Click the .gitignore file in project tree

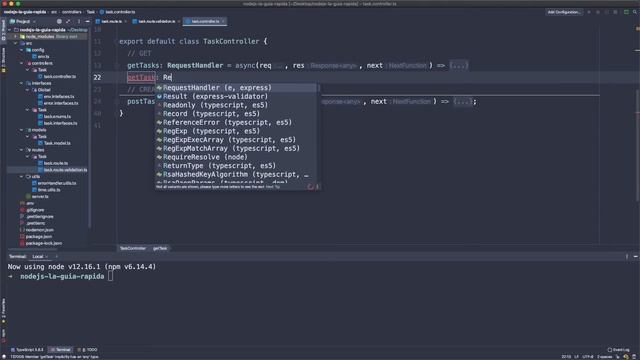32,210
